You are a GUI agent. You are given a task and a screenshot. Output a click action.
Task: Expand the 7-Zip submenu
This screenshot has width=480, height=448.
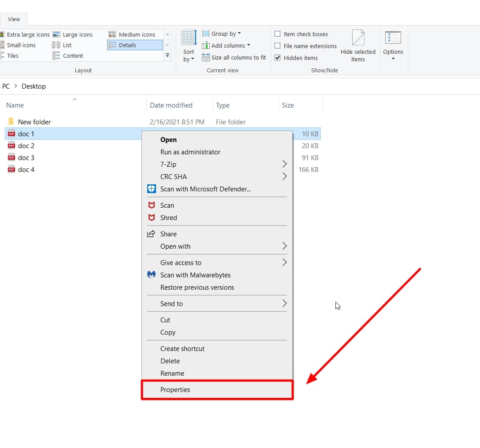167,164
